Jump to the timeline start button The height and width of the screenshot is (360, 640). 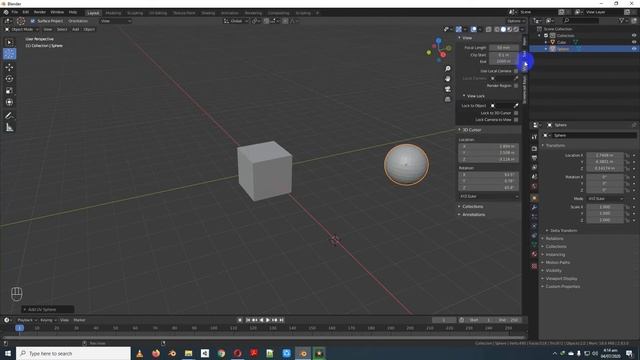pos(248,320)
